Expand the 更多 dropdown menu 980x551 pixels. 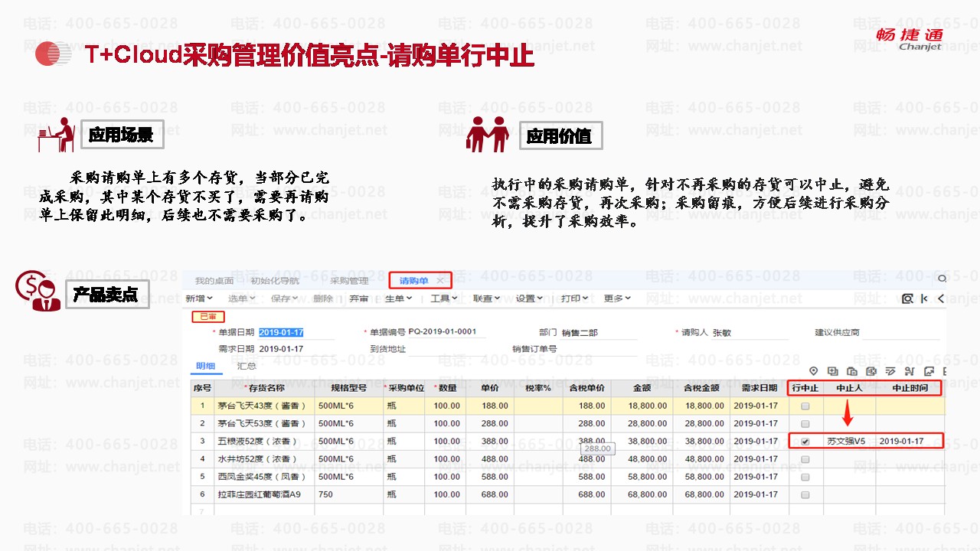[x=617, y=298]
